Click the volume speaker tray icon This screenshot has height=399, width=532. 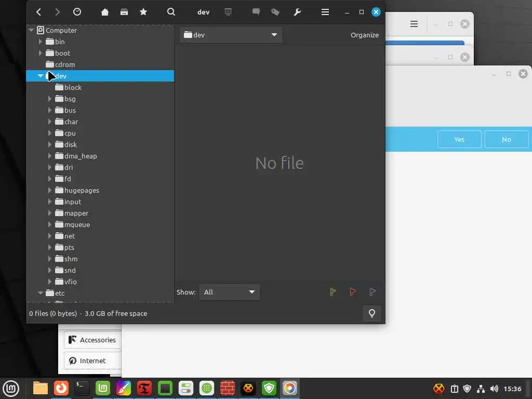(x=494, y=389)
